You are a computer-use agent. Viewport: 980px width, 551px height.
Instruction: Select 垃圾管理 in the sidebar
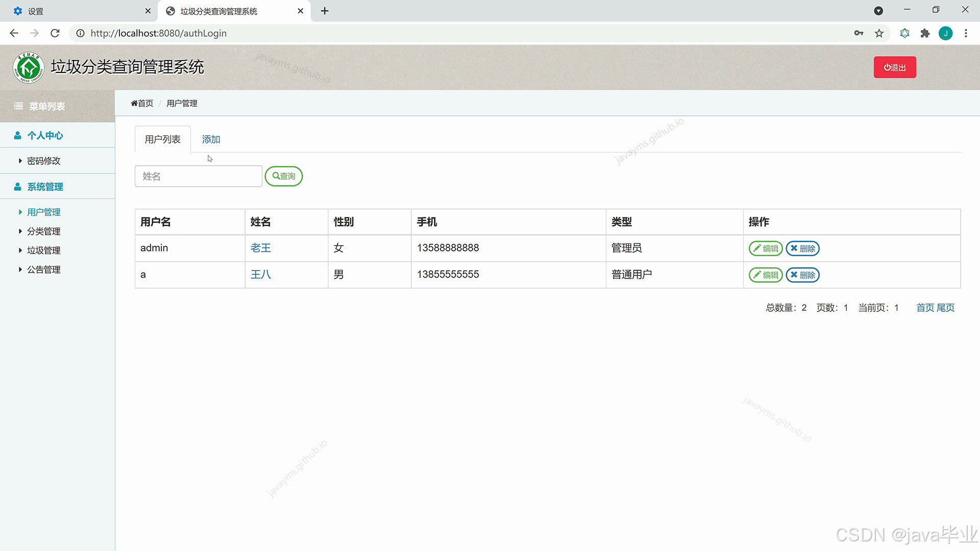pos(43,251)
